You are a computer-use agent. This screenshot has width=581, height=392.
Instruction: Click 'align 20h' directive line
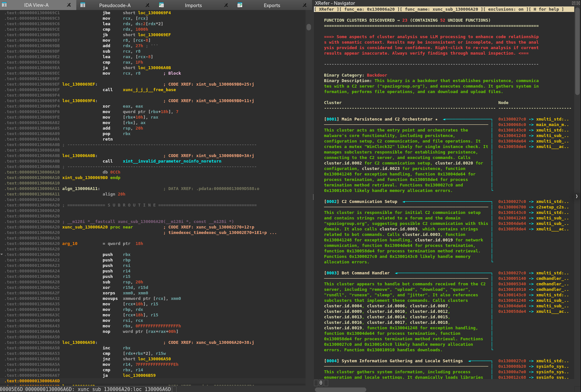click(114, 194)
